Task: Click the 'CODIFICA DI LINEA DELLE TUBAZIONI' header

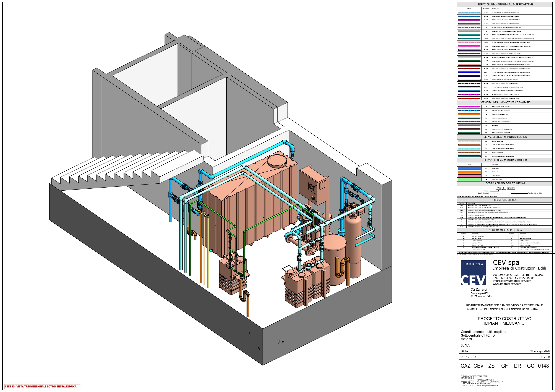Action: pyautogui.click(x=505, y=184)
